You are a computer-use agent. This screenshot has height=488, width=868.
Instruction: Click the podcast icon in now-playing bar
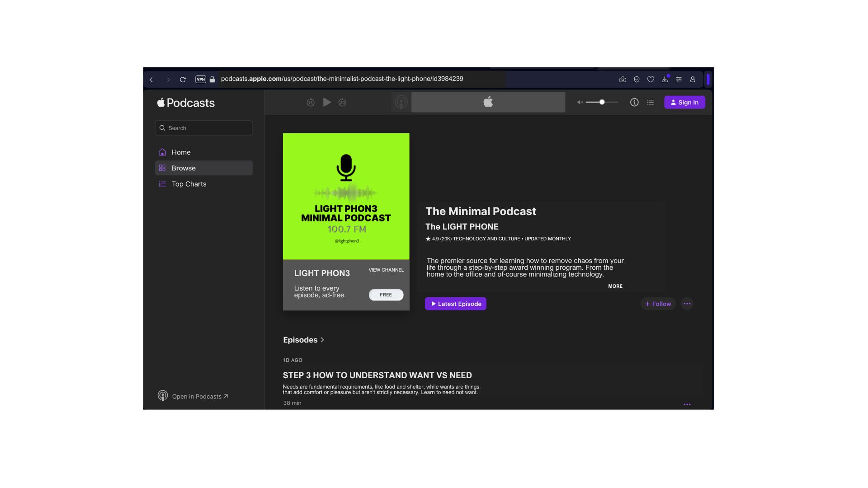(401, 102)
